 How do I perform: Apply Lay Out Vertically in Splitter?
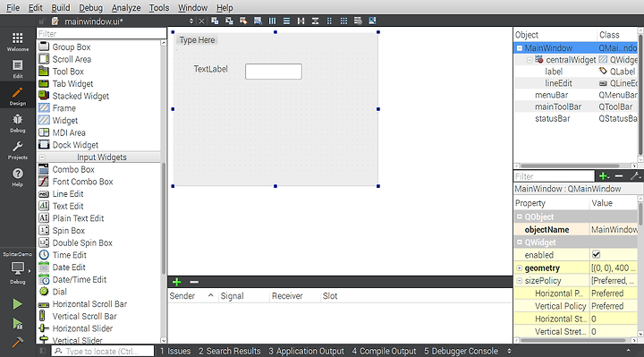click(x=316, y=21)
